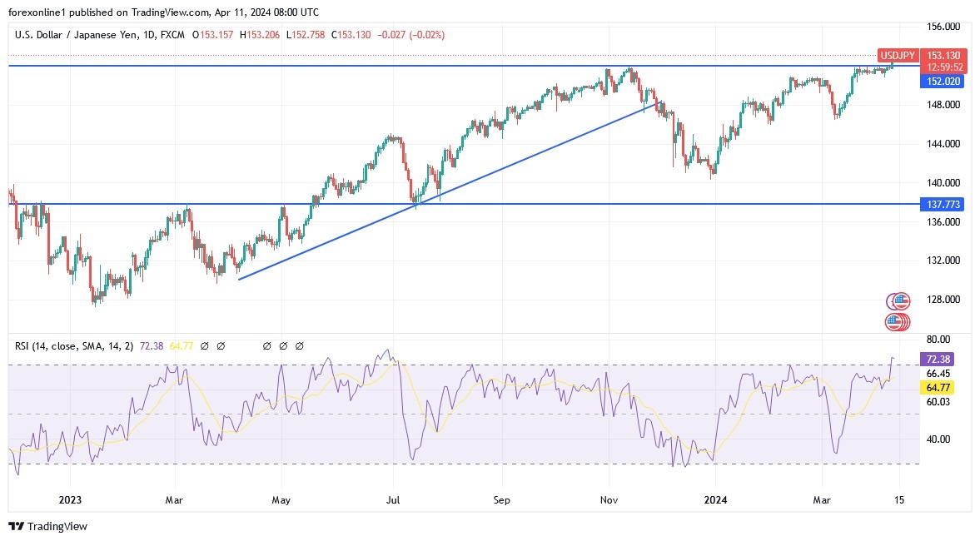
Task: Click the red USDJPY symbol price tag
Action: pos(898,55)
